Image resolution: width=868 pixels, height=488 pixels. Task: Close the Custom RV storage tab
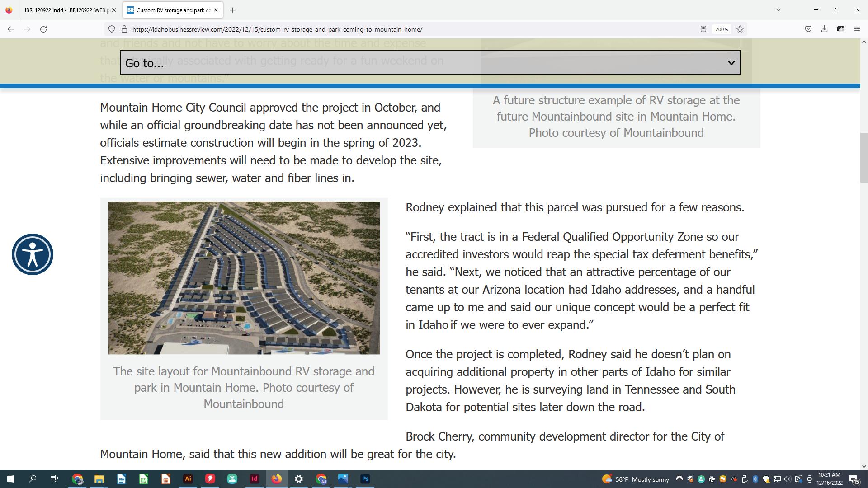point(216,10)
